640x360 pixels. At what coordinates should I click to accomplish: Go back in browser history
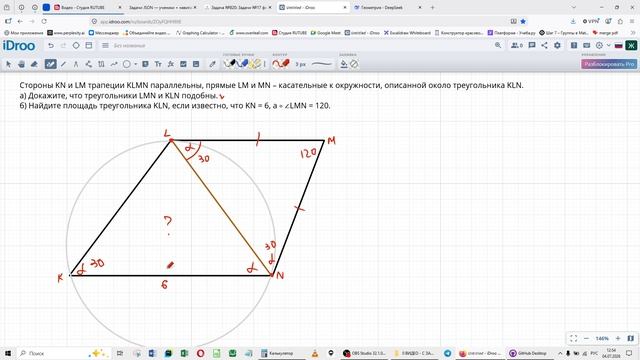pyautogui.click(x=20, y=21)
